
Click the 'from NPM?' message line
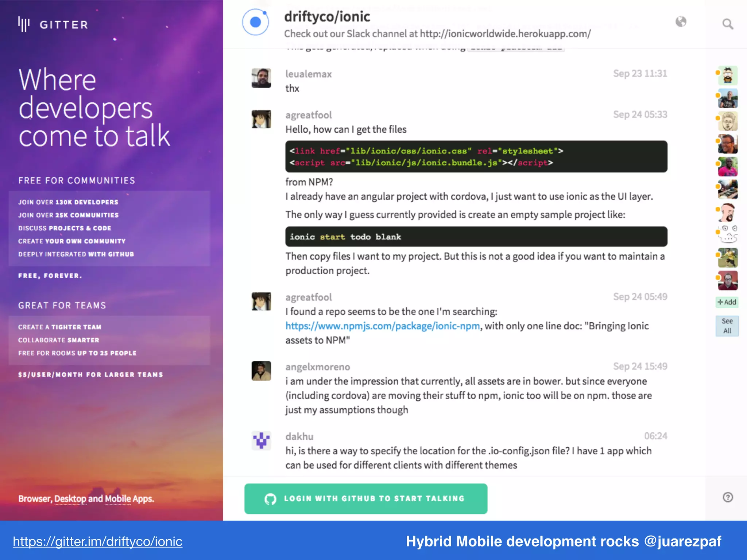(x=309, y=182)
